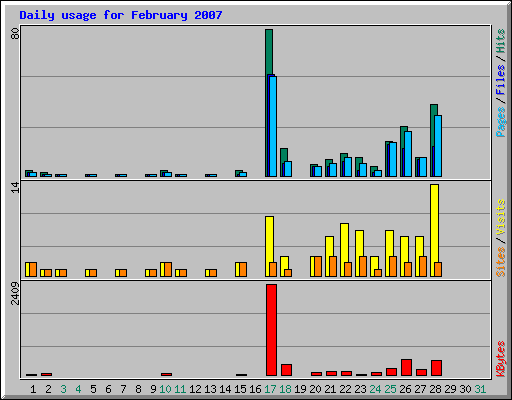This screenshot has height=400, width=512.
Task: Click the light blue Pages bar for day 27
Action: click(423, 167)
